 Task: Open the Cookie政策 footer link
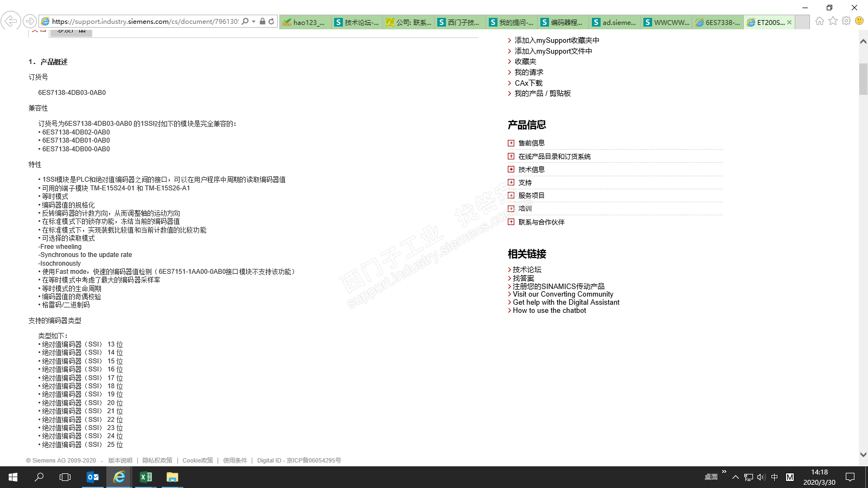197,460
